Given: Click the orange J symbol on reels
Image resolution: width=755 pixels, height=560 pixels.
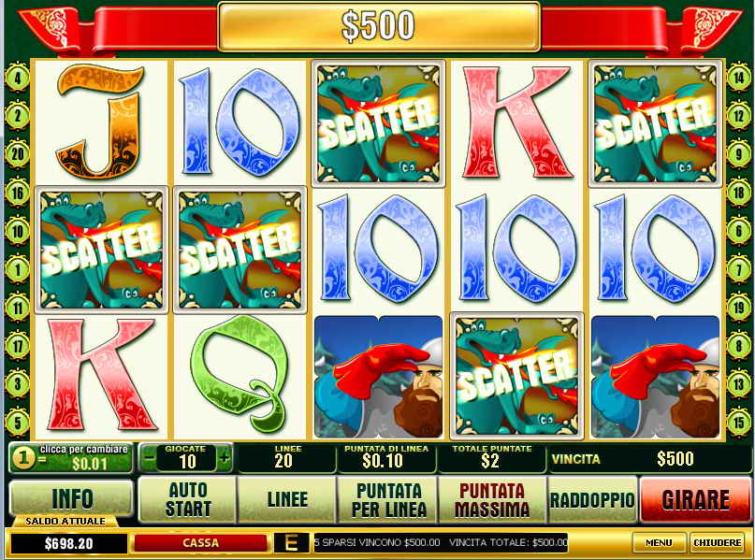Looking at the screenshot, I should 100,122.
